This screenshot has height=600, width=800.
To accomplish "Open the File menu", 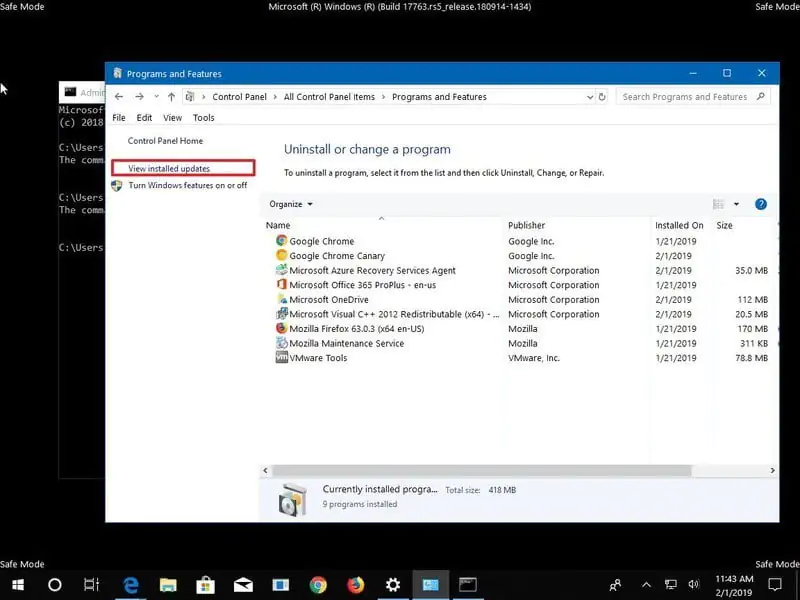I will pos(119,118).
